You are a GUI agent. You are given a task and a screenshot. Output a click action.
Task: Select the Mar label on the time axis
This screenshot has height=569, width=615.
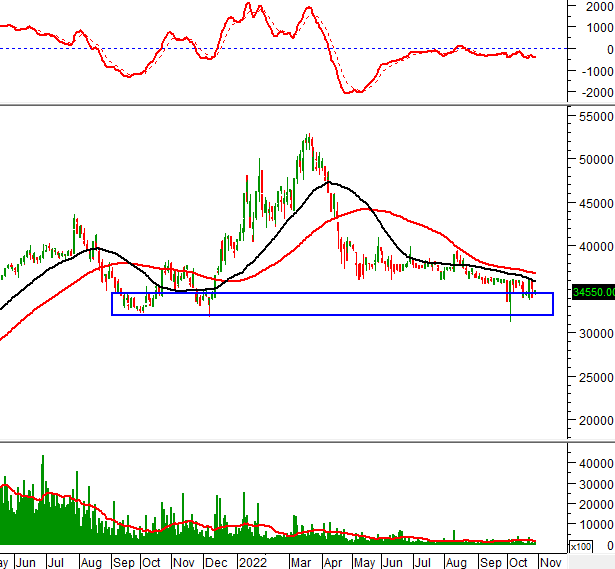(x=301, y=562)
